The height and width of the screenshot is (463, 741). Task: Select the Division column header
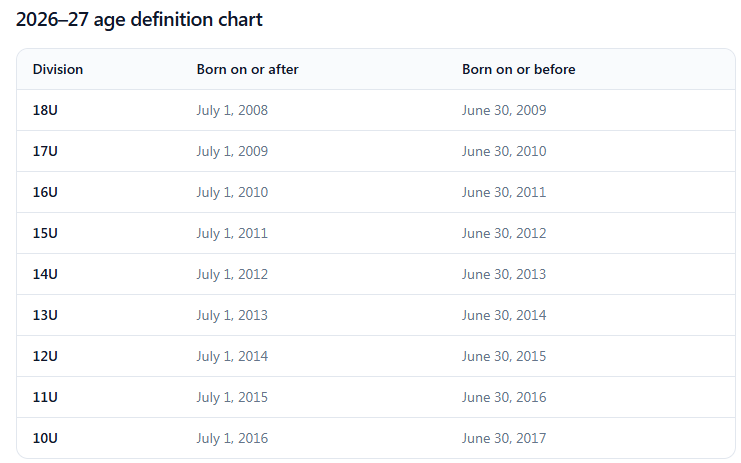click(58, 69)
